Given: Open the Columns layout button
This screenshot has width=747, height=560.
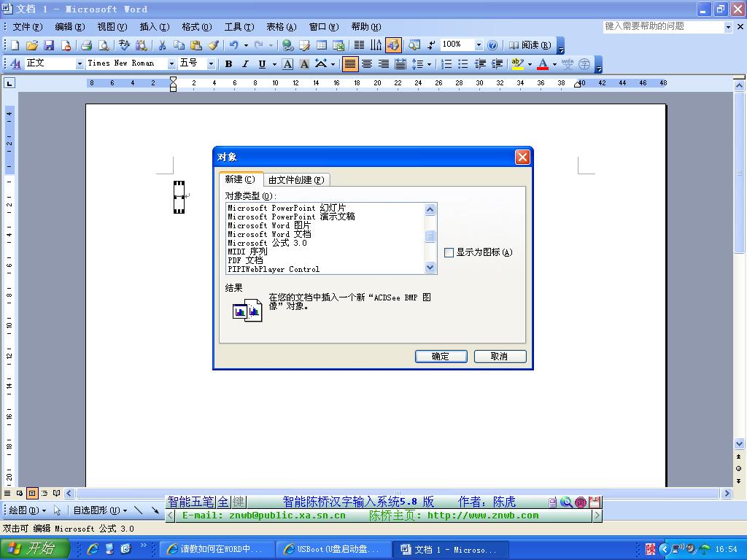Looking at the screenshot, I should (359, 45).
